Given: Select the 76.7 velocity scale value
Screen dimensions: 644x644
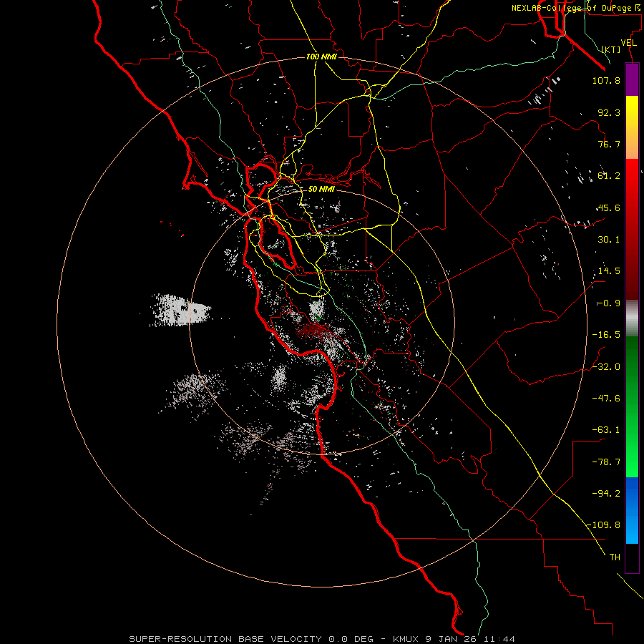Looking at the screenshot, I should tap(609, 144).
